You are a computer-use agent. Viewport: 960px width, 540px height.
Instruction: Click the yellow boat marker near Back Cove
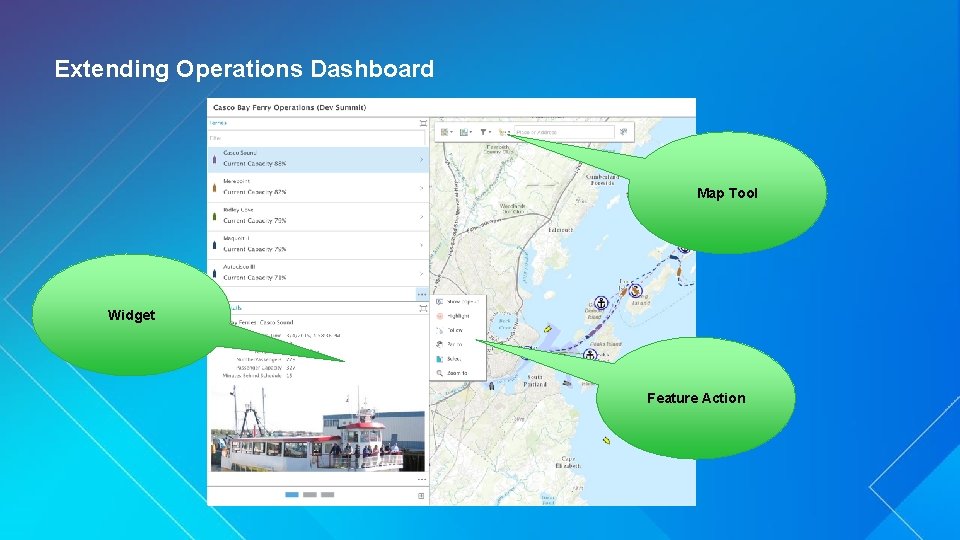coord(548,329)
